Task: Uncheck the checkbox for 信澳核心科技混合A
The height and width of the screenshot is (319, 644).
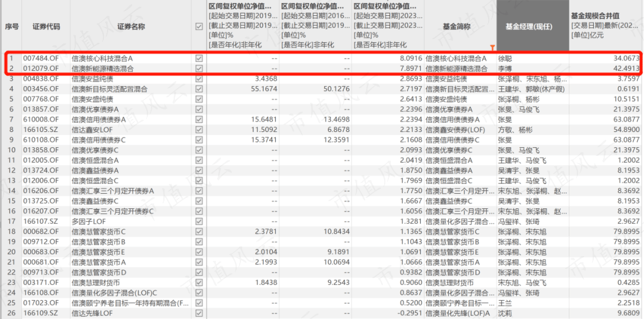Action: point(198,58)
